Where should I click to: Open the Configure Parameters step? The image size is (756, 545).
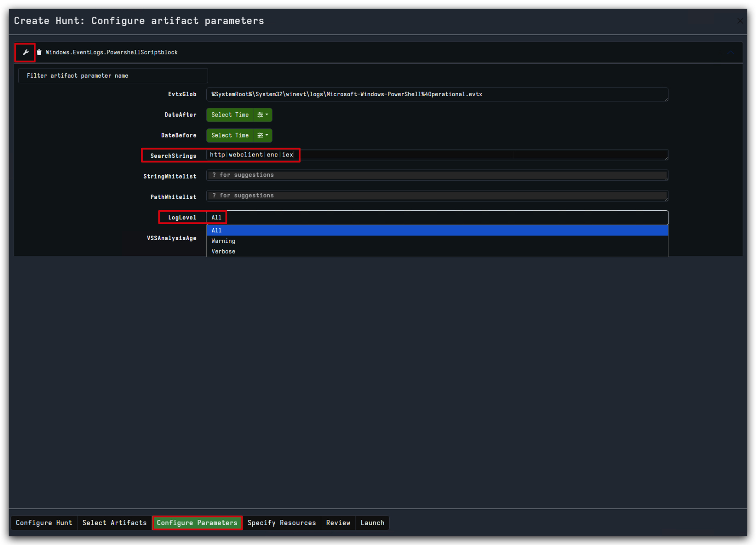coord(197,523)
